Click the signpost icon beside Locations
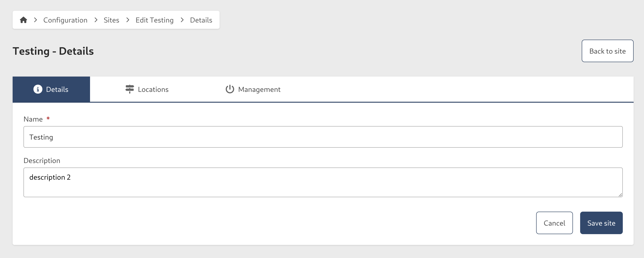The image size is (644, 258). pos(129,89)
